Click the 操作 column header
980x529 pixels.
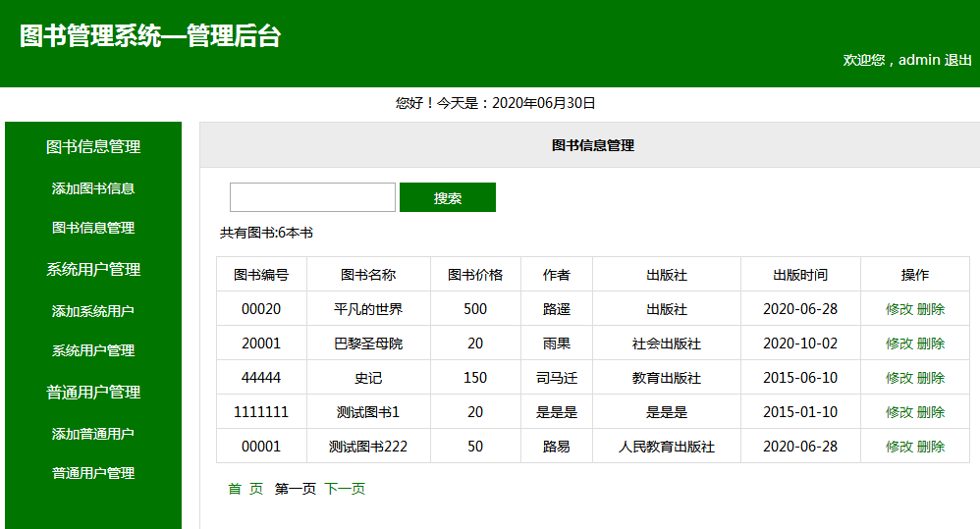point(915,275)
